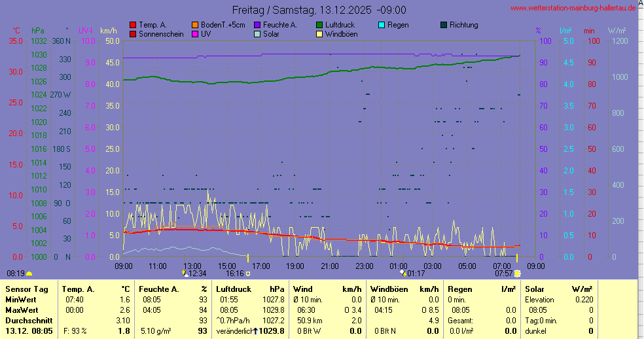Click the red Temp. A. legend swatch

tap(133, 25)
